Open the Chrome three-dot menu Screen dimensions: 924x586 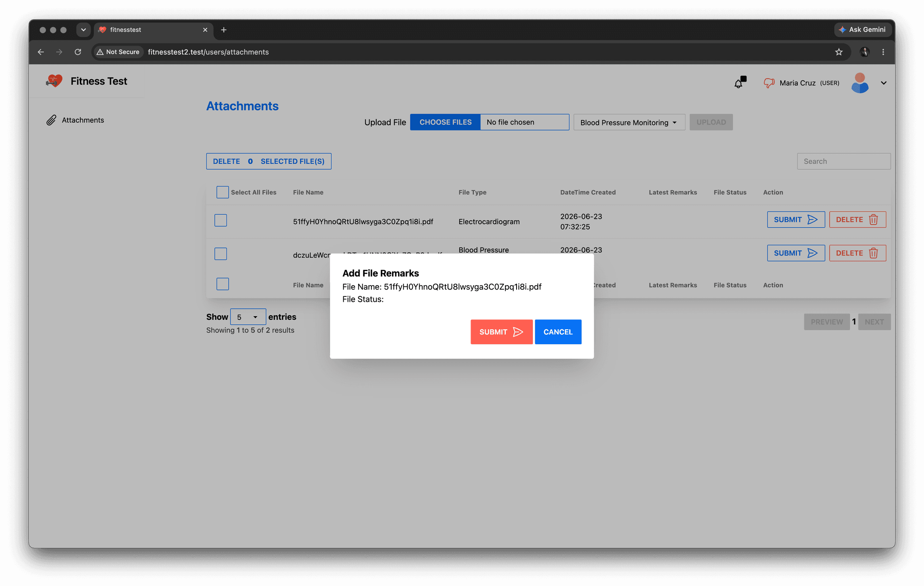tap(883, 52)
